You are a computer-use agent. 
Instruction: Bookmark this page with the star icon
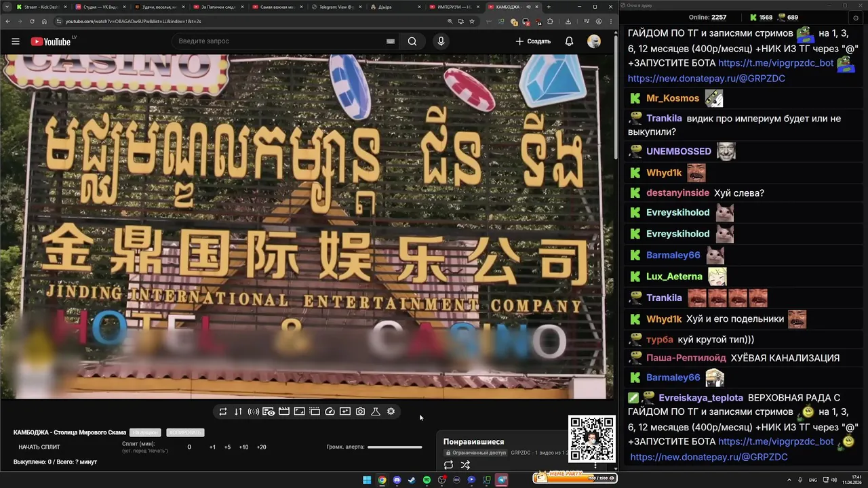[x=472, y=21]
